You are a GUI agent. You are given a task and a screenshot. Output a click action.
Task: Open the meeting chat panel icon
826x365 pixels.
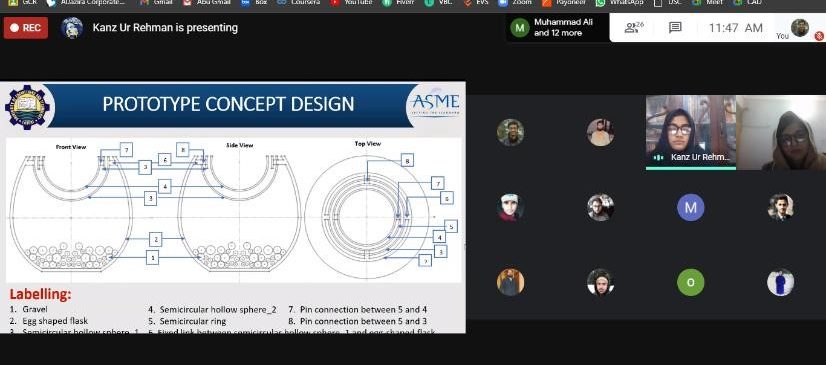pos(675,28)
